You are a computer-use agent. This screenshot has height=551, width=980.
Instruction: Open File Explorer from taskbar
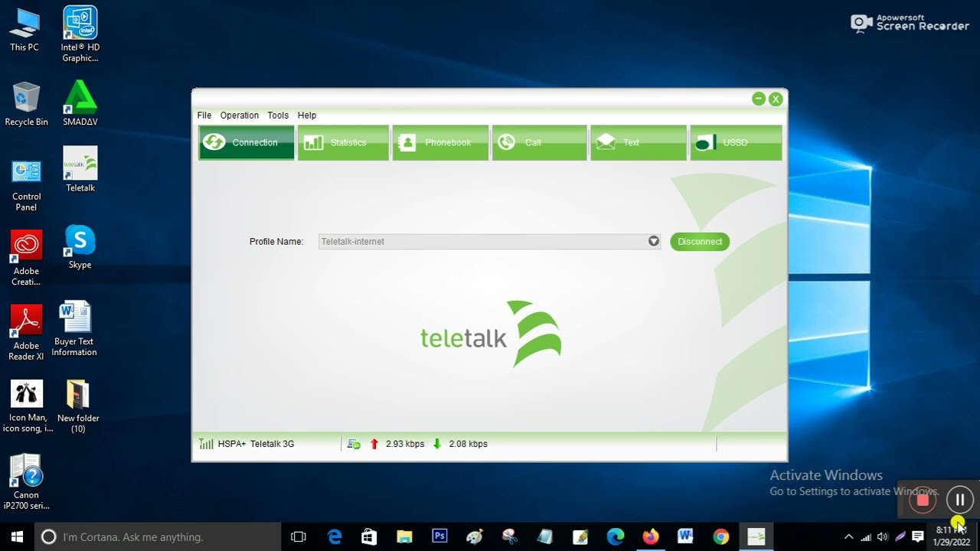[x=404, y=537]
